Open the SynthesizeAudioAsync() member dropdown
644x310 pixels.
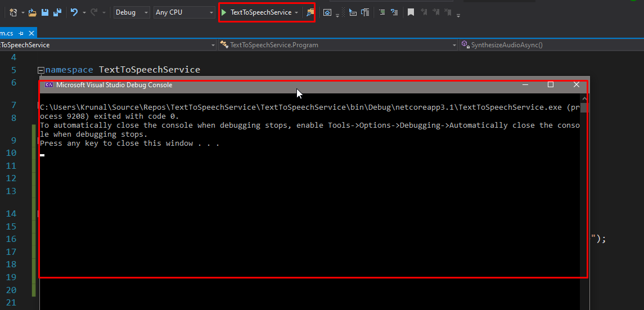(x=551, y=45)
